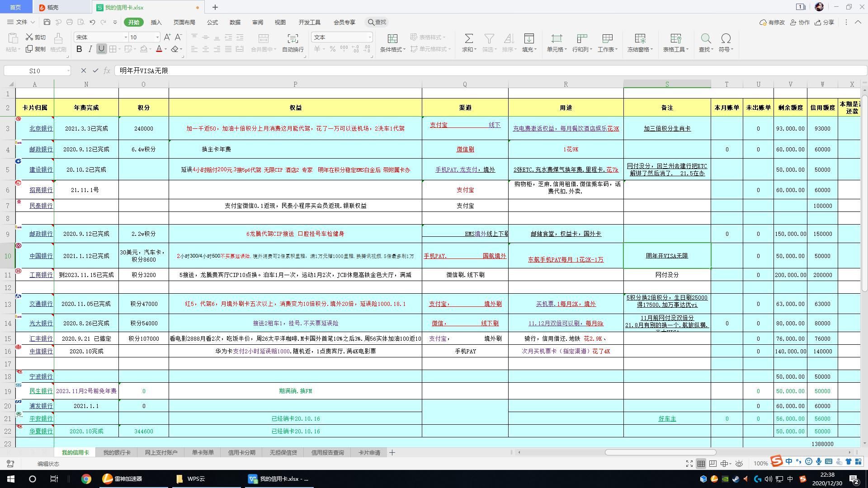Click the Fill (填充) icon
This screenshot has width=868, height=488.
coord(528,39)
